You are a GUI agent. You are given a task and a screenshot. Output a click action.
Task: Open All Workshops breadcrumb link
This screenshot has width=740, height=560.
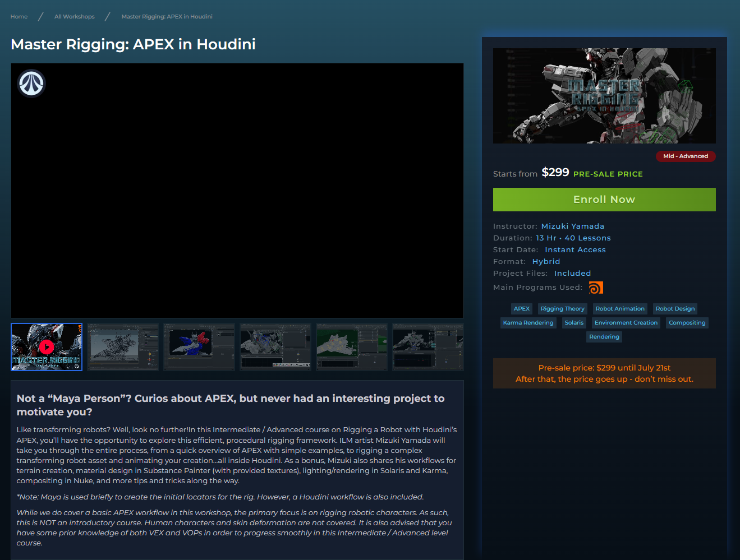point(75,17)
